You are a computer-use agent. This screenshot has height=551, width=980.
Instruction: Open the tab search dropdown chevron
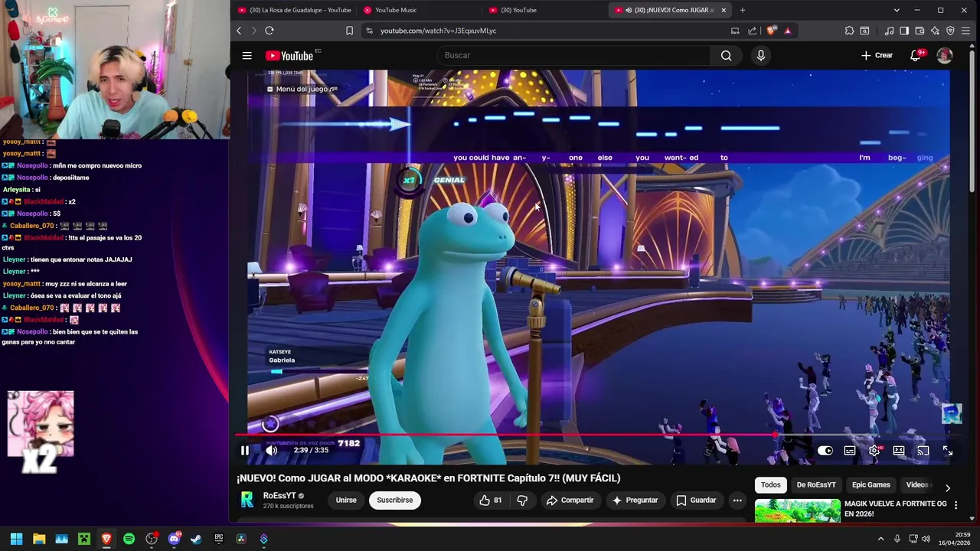click(897, 10)
